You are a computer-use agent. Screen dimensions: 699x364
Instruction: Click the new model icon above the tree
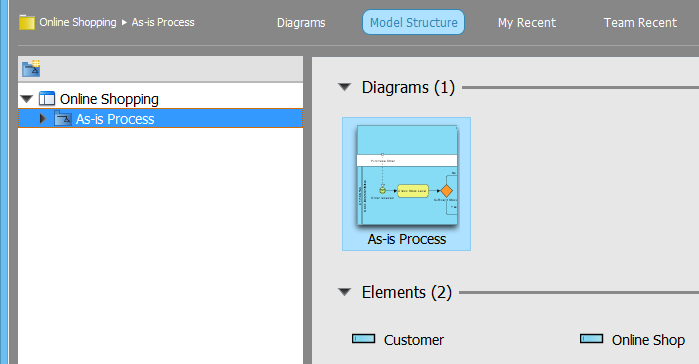point(31,69)
